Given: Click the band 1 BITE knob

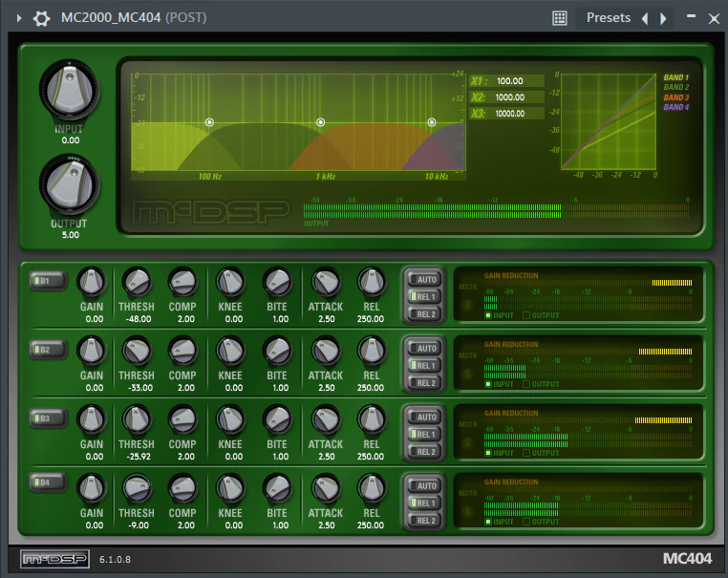Looking at the screenshot, I should (277, 282).
